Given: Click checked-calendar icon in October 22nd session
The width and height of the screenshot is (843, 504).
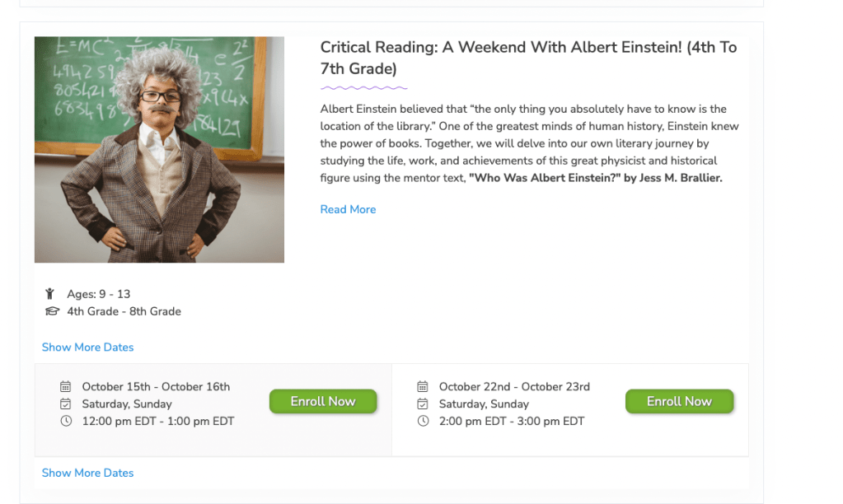Looking at the screenshot, I should click(423, 404).
